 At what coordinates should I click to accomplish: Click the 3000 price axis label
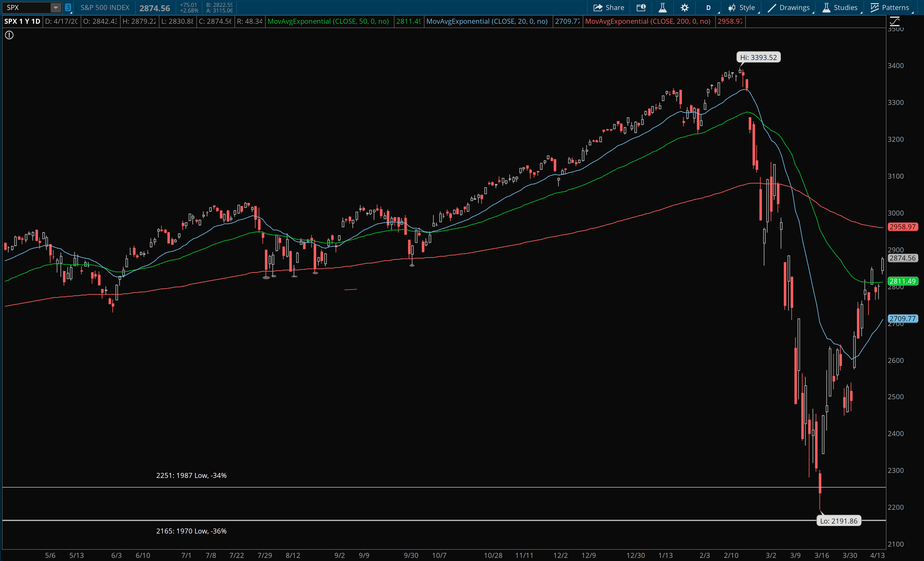(x=896, y=213)
